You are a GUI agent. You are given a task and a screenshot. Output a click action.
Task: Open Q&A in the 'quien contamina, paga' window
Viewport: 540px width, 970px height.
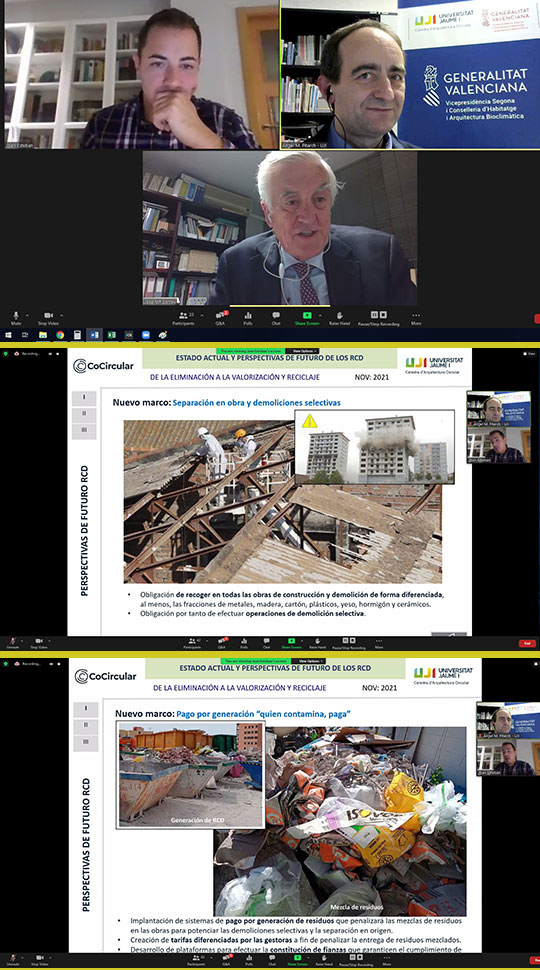226,961
